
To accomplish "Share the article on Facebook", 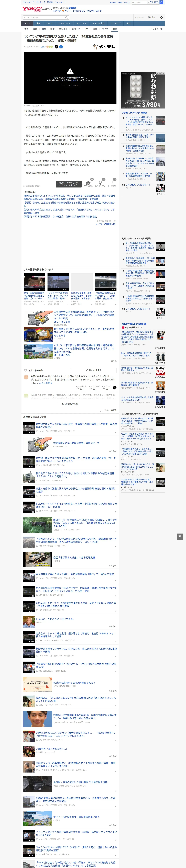I will click(x=61, y=47).
